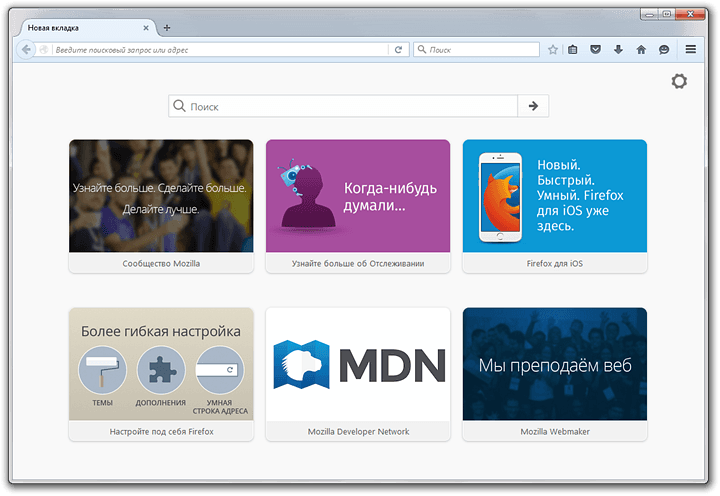Maximize the Firefox window
Image resolution: width=720 pixels, height=496 pixels.
point(666,14)
